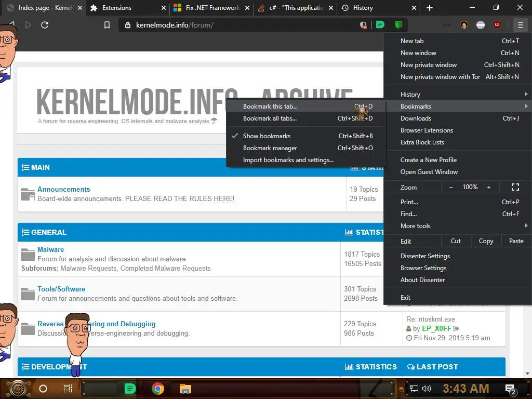
Task: Open the steampunk Start button
Action: tap(18, 389)
